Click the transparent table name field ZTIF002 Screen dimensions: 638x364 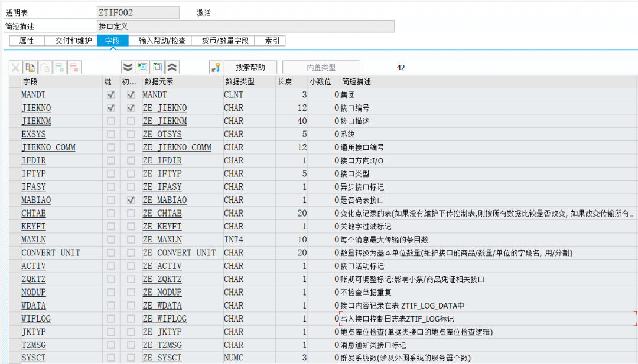[x=138, y=12]
